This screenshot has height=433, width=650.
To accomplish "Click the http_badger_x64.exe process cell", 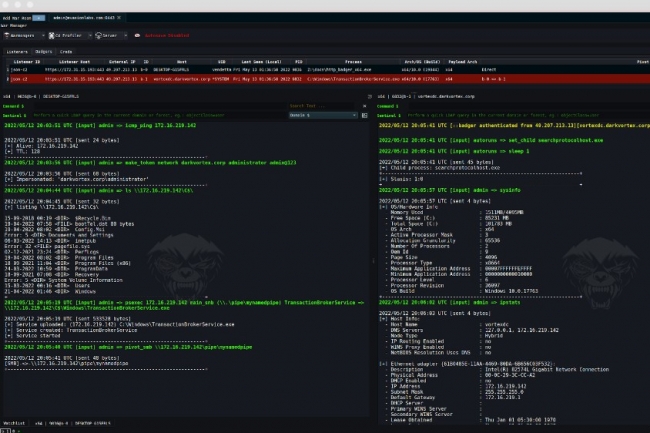I will (339, 70).
